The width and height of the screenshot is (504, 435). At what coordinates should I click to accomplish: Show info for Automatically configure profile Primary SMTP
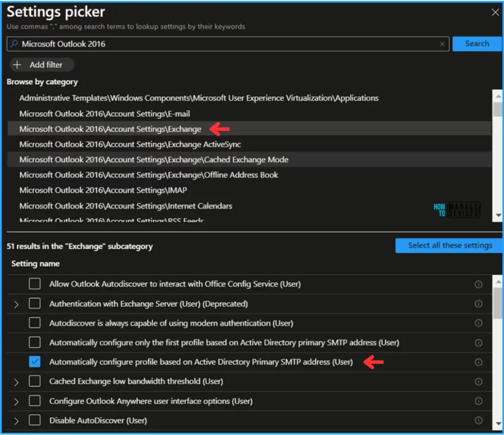click(478, 362)
